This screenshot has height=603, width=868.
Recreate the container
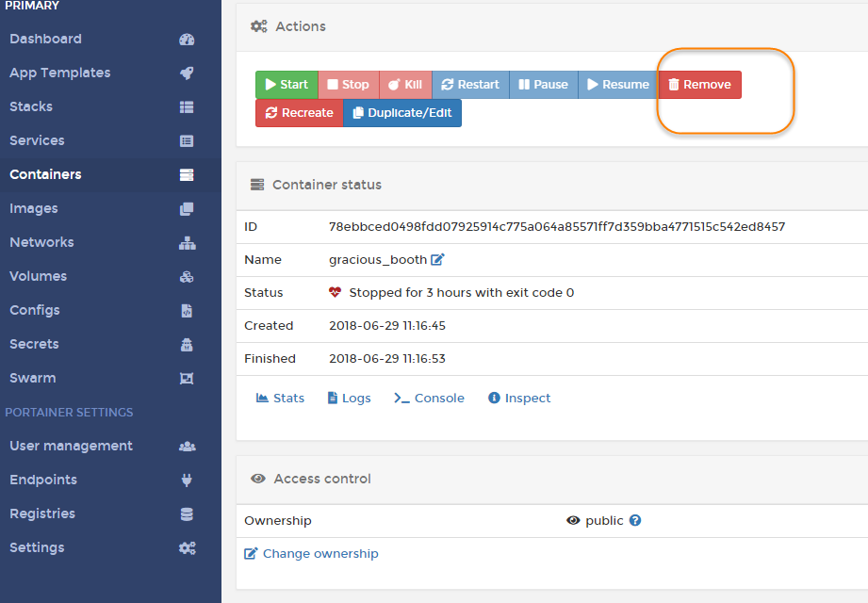(x=299, y=113)
